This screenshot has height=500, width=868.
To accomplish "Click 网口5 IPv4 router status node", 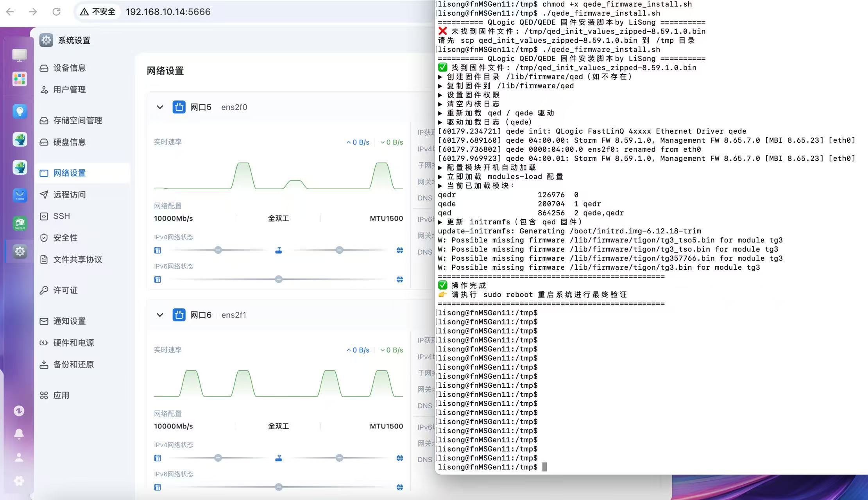I will coord(279,250).
